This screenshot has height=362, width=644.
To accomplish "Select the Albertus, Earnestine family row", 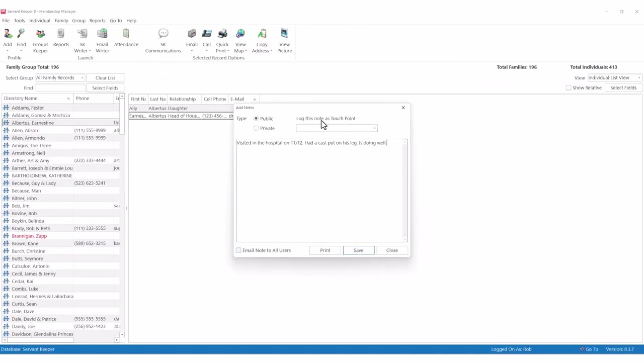I will tap(61, 123).
